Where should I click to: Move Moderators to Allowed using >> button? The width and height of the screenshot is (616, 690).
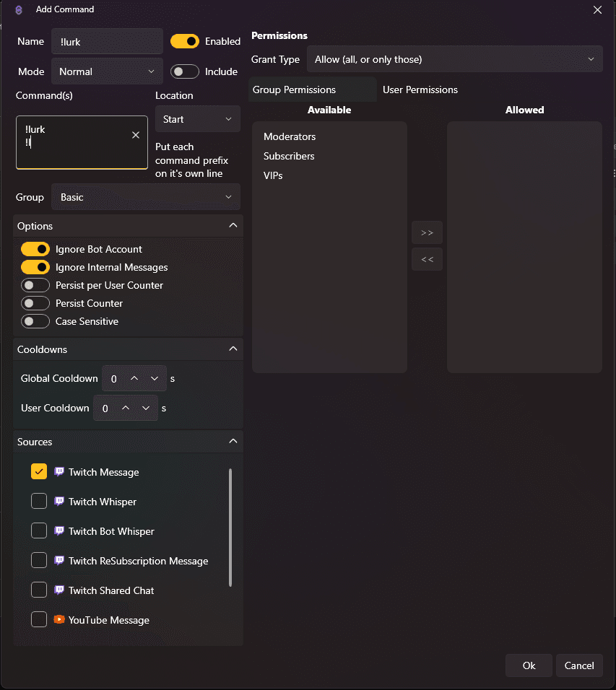click(x=427, y=232)
